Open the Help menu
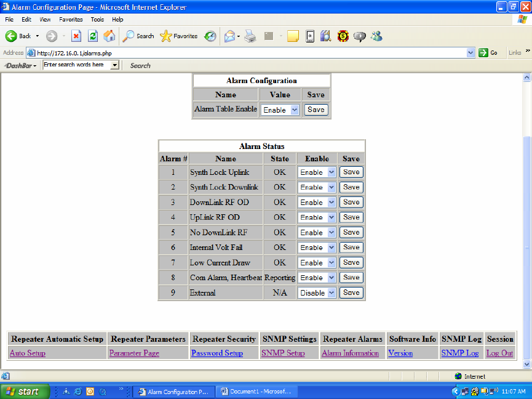 point(117,19)
